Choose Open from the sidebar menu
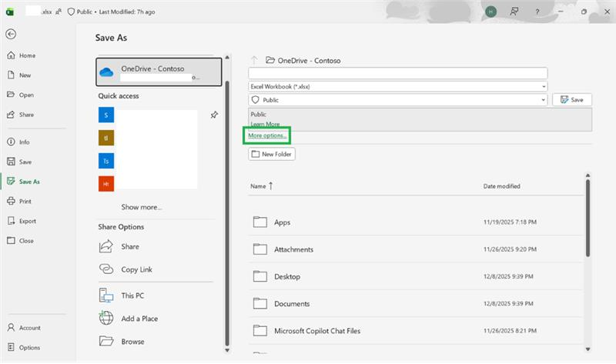The image size is (616, 364). 21,95
